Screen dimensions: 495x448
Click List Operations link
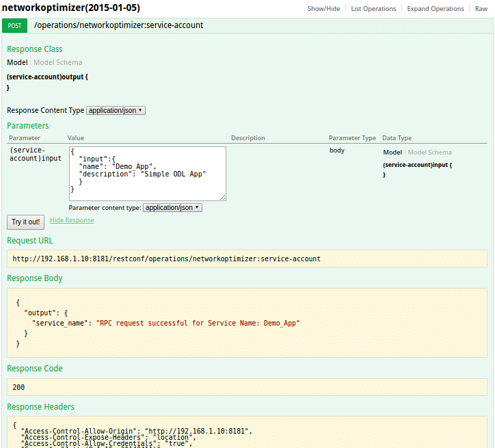373,9
